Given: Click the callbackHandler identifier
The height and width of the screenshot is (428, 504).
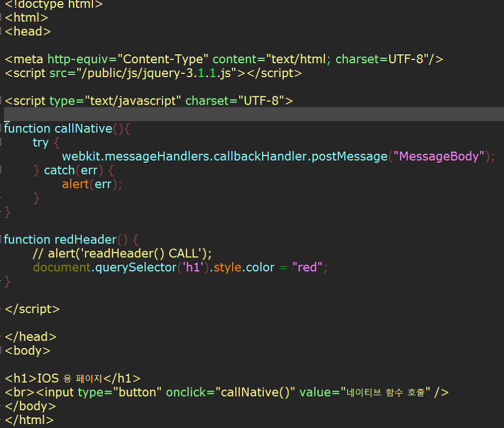Looking at the screenshot, I should click(x=260, y=156).
